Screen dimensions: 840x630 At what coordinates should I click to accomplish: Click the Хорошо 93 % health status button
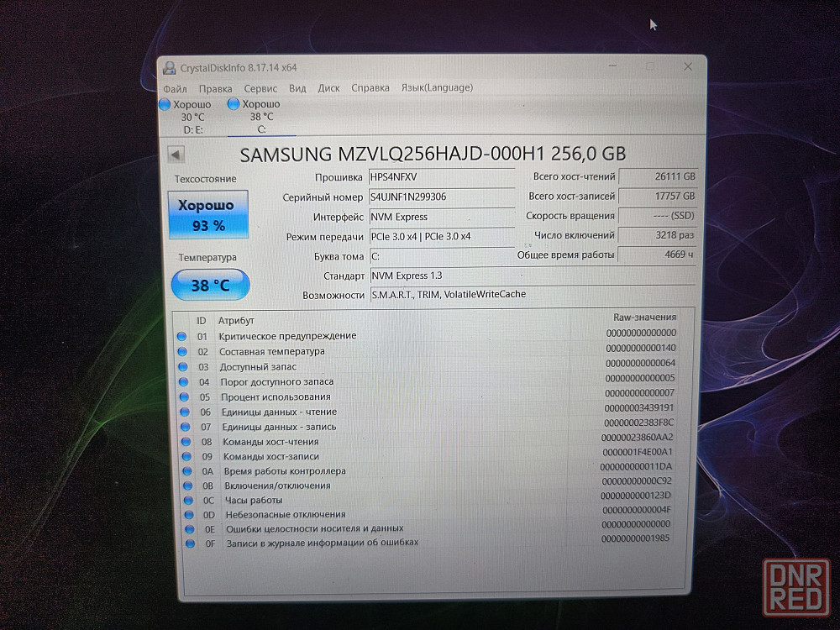point(207,215)
